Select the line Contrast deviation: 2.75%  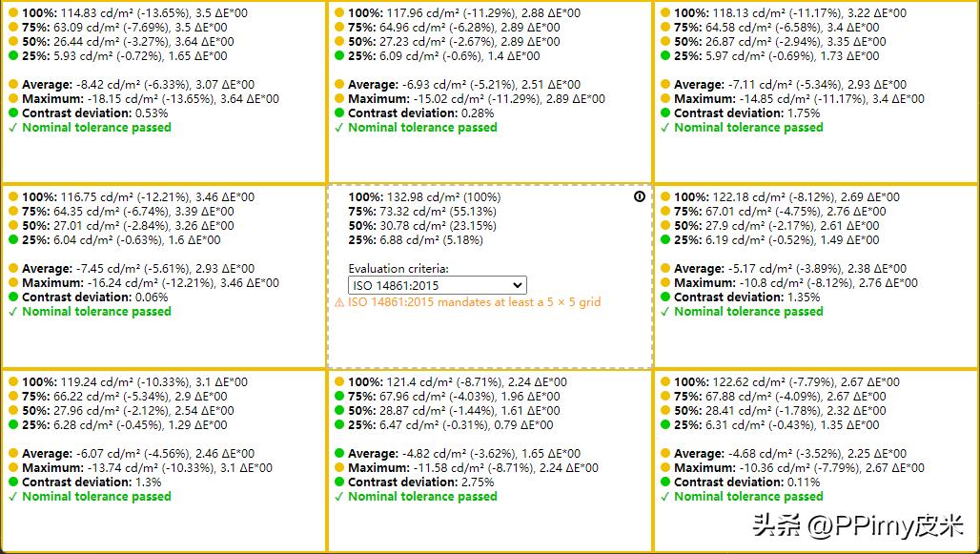click(x=420, y=482)
